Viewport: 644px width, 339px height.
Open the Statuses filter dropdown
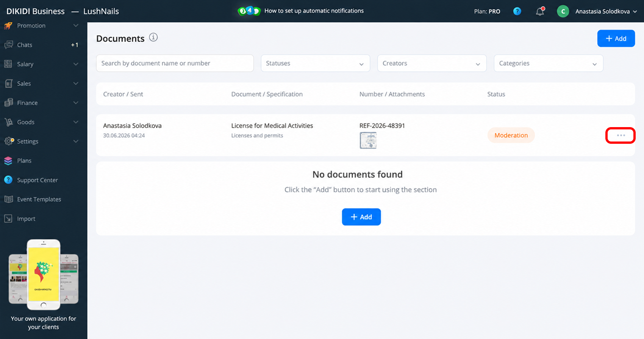(x=315, y=63)
